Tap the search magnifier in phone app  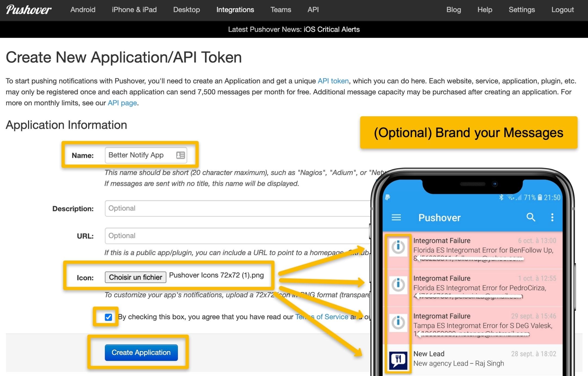click(531, 217)
